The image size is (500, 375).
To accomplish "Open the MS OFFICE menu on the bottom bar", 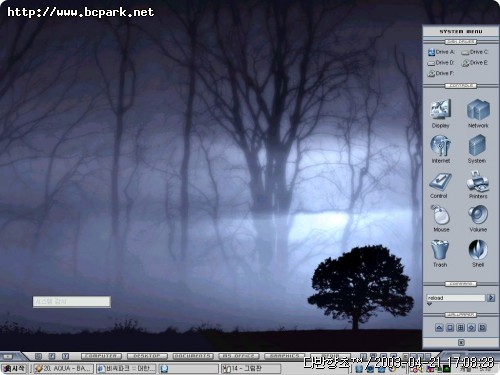I will pos(239,356).
